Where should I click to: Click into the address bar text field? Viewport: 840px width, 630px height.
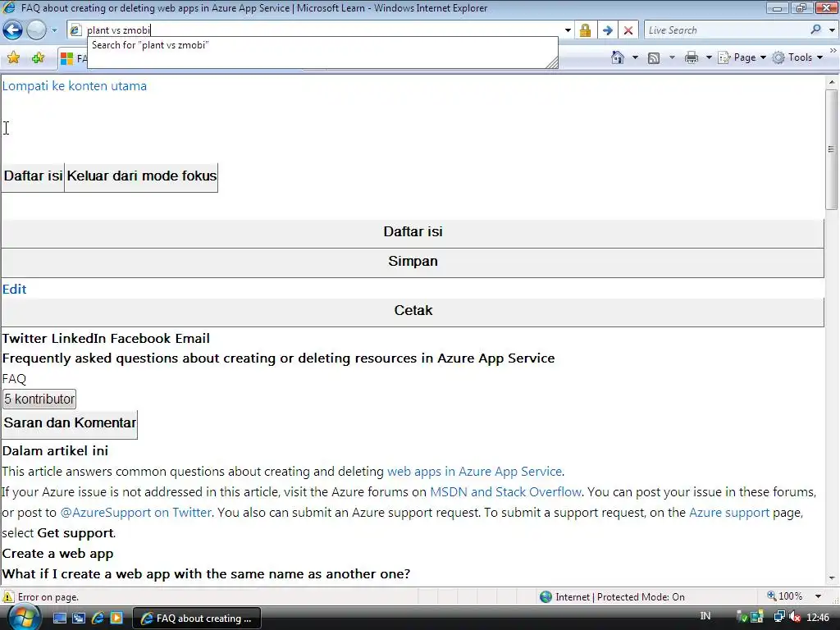(322, 30)
